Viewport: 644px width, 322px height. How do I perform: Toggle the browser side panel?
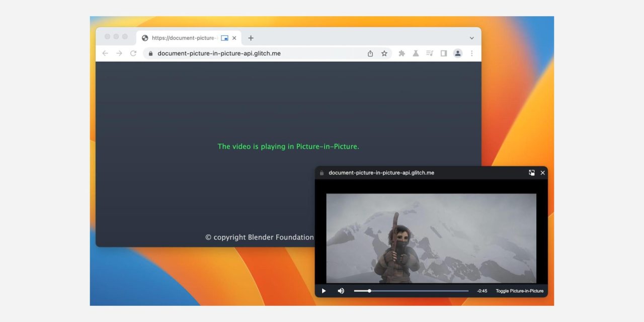point(444,53)
